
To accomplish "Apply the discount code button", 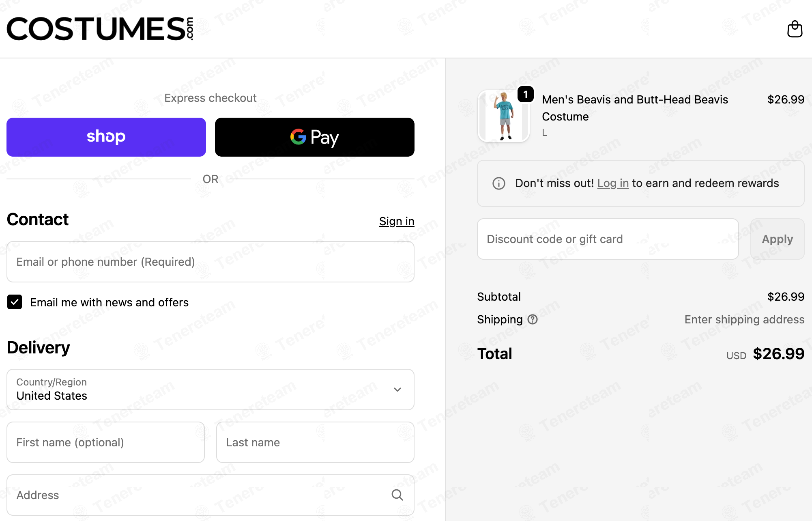I will pyautogui.click(x=777, y=239).
